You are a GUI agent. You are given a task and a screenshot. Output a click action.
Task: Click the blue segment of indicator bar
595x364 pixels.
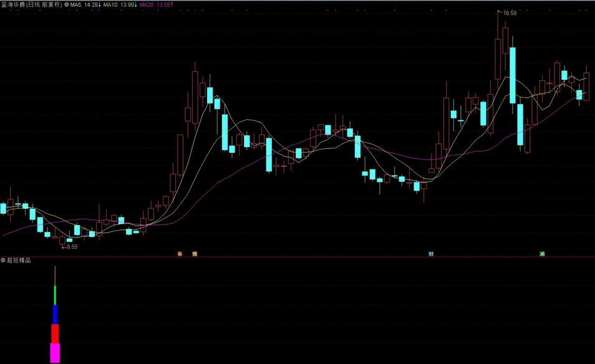pyautogui.click(x=55, y=315)
